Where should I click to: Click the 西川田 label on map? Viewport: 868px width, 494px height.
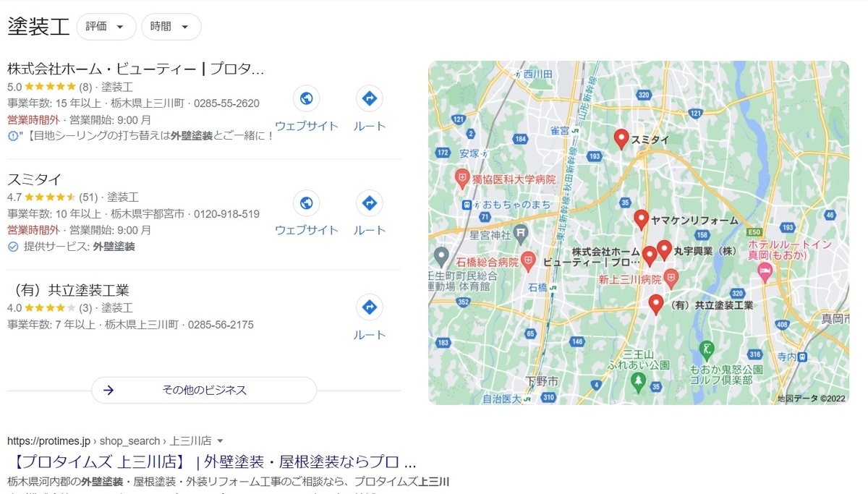[538, 74]
